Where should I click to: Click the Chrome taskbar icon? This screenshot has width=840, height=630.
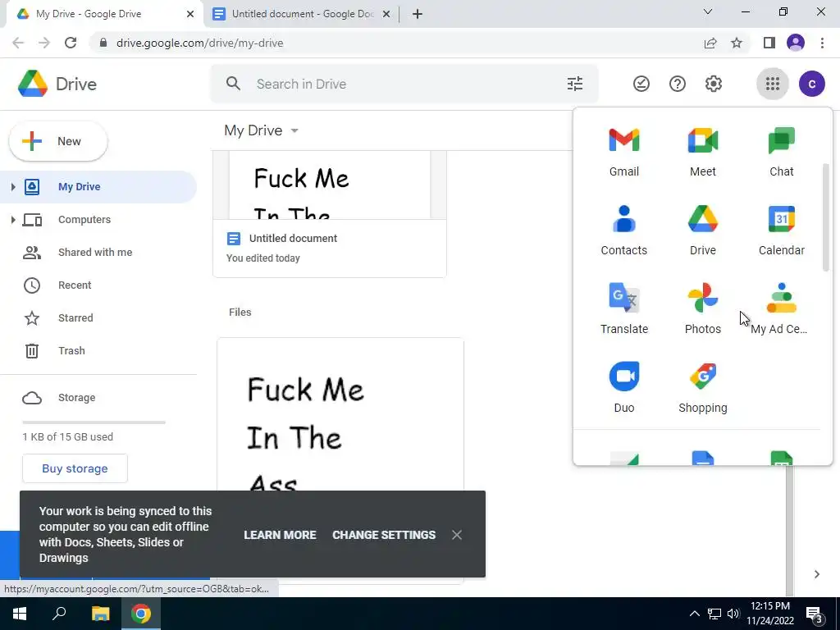(x=141, y=614)
